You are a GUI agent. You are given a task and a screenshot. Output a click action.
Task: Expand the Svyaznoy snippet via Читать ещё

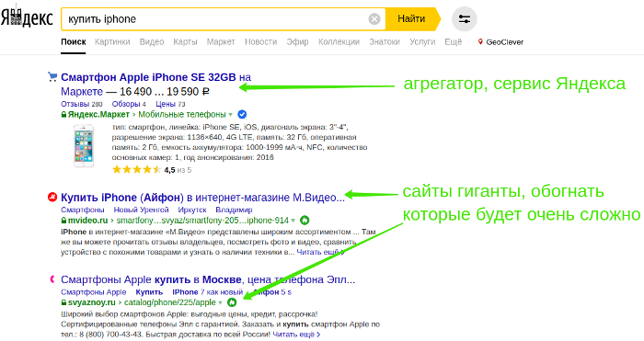(x=296, y=335)
